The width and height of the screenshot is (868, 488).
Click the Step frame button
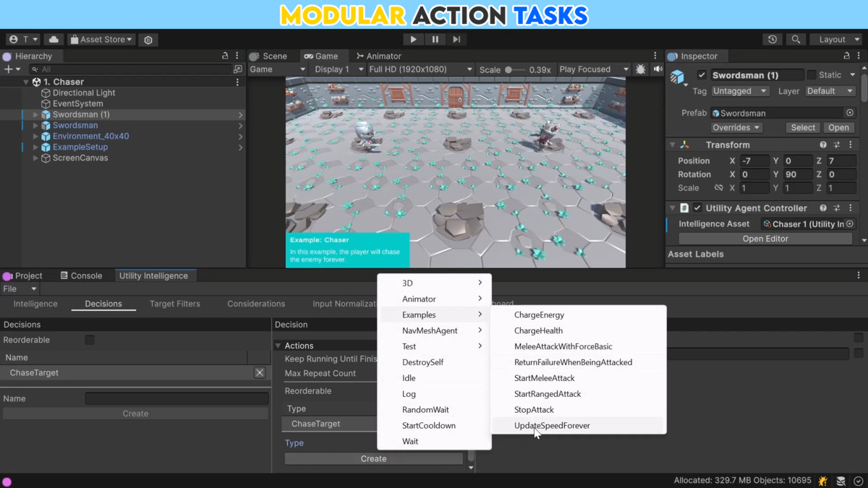point(456,40)
